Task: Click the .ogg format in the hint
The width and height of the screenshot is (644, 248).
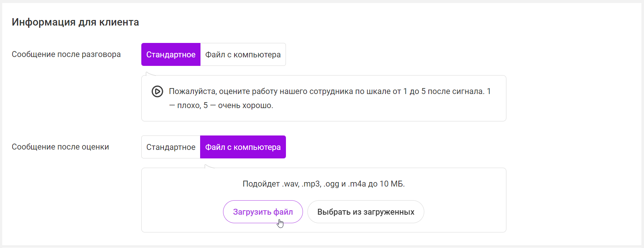Action: point(331,184)
